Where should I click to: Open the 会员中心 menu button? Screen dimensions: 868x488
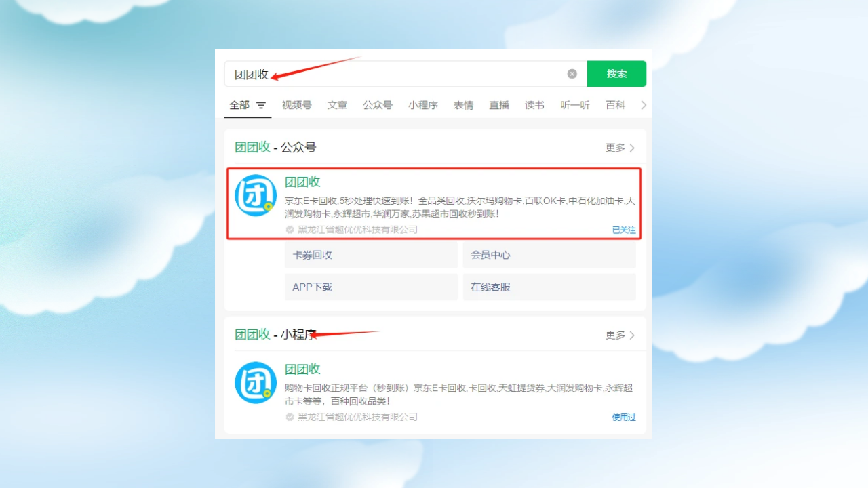click(x=549, y=255)
